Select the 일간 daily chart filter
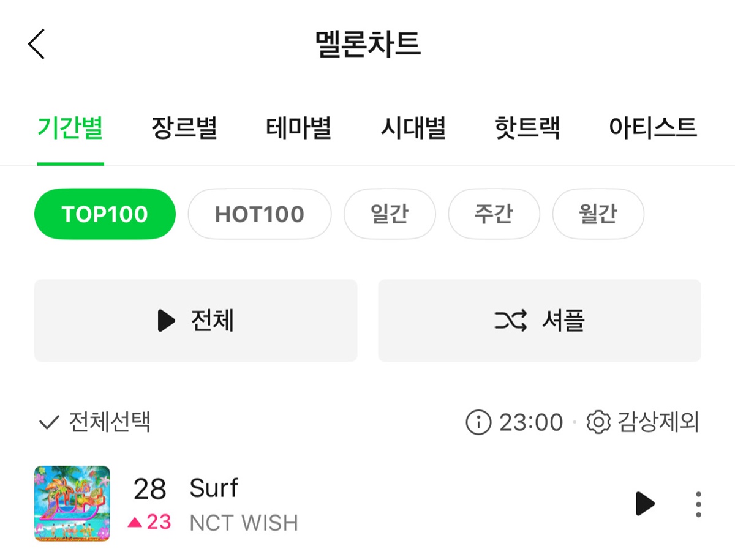This screenshot has width=735, height=560. coord(390,214)
